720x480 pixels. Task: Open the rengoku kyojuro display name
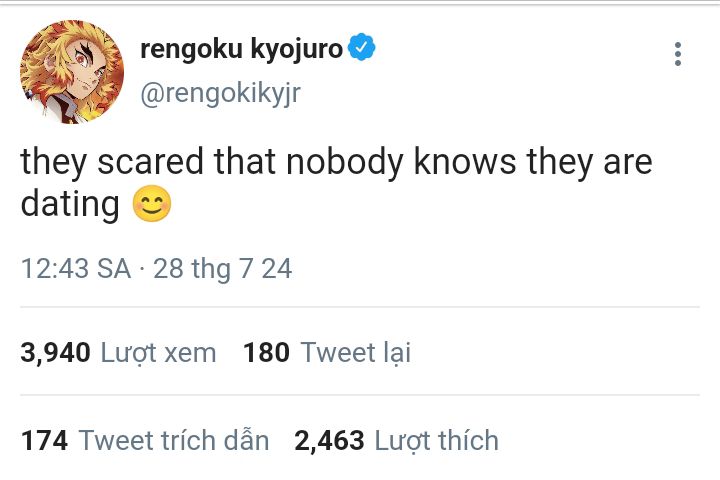pyautogui.click(x=241, y=48)
